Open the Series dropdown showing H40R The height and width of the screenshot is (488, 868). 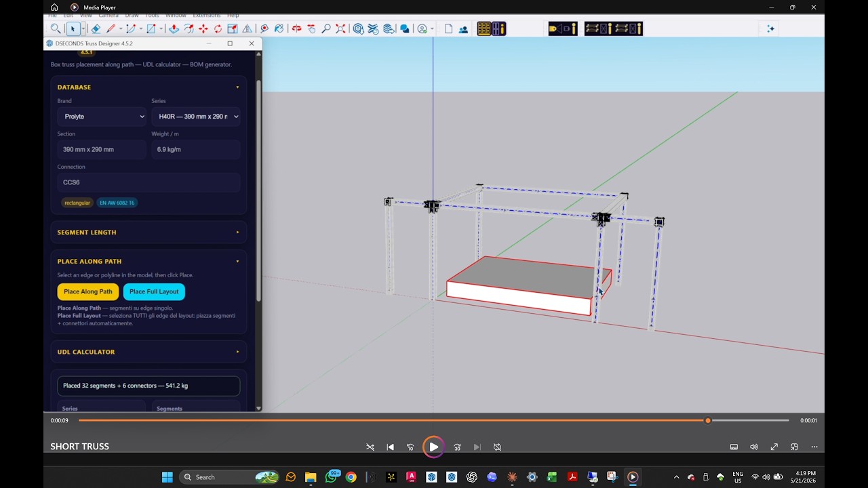pyautogui.click(x=196, y=117)
